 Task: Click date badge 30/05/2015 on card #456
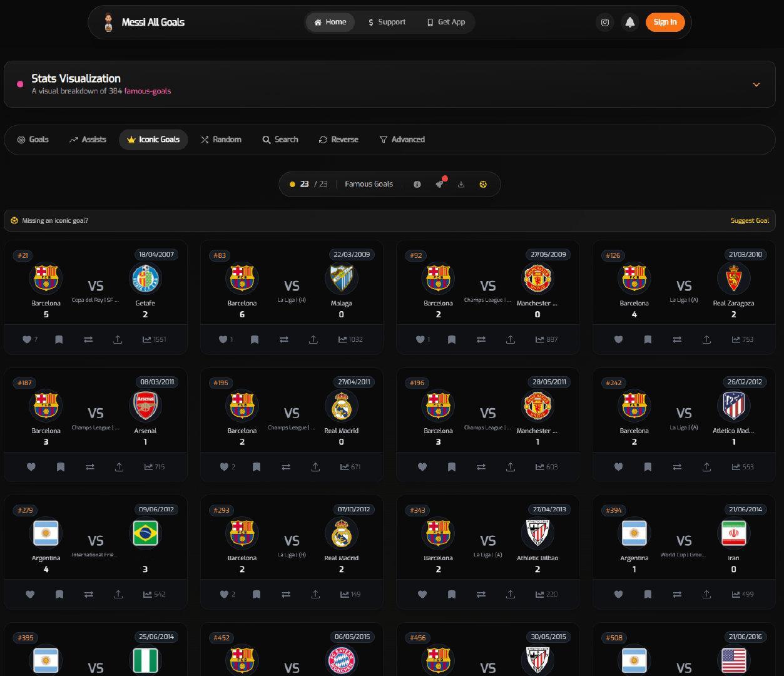pyautogui.click(x=548, y=637)
